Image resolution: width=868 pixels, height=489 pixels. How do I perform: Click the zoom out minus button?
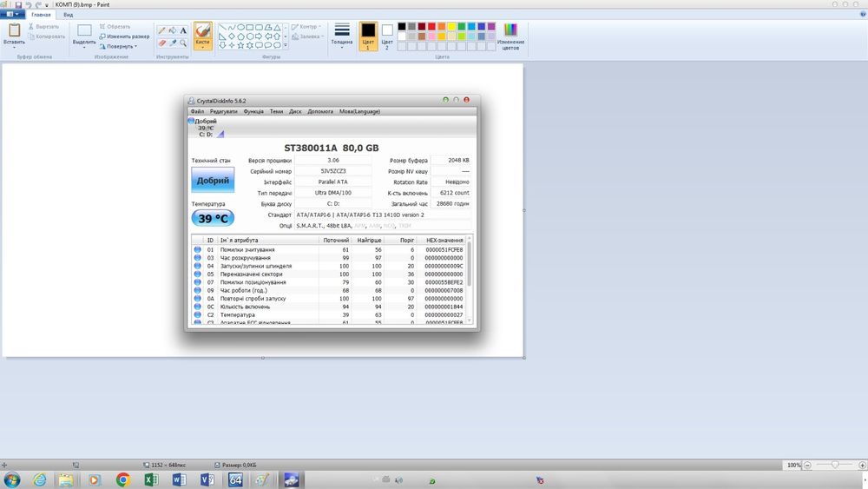(x=807, y=466)
